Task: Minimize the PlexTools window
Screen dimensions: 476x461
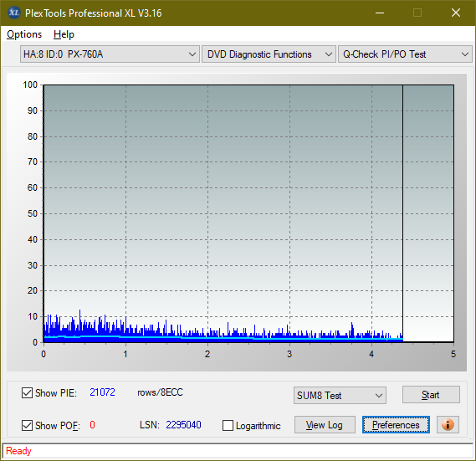Action: [380, 13]
